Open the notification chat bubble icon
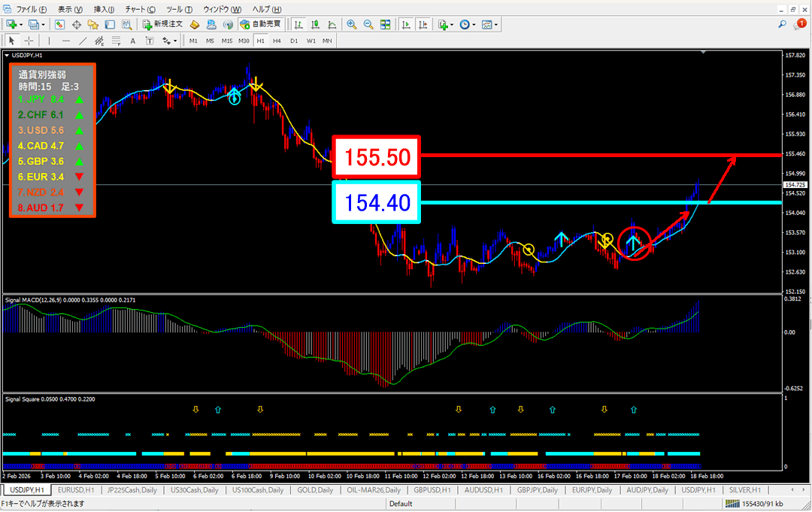 pos(800,24)
